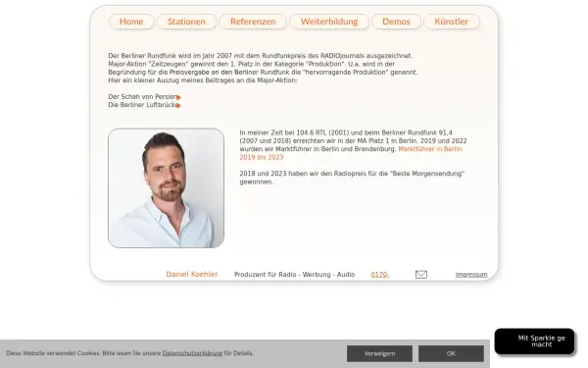Click 'Hier ein kleiner Auszug' sentence
The height and width of the screenshot is (368, 588).
203,80
